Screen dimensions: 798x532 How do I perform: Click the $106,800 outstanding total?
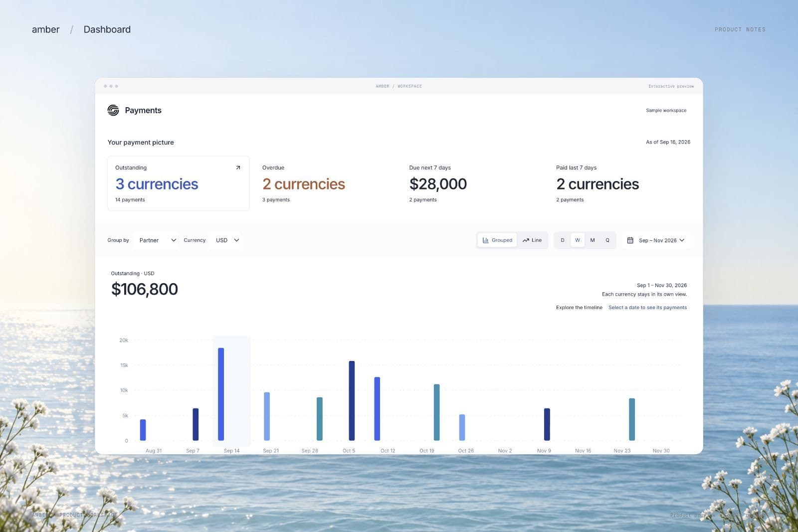(x=145, y=289)
